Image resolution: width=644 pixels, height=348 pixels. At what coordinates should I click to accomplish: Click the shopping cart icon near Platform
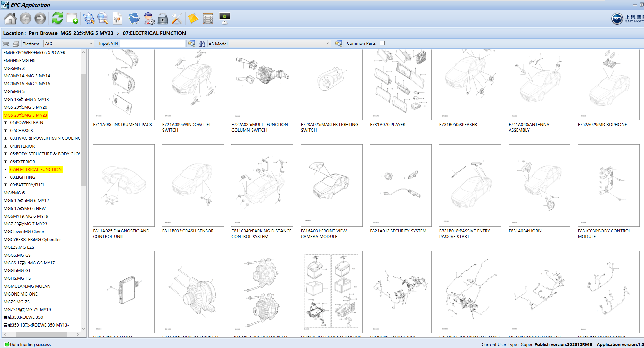coord(6,43)
